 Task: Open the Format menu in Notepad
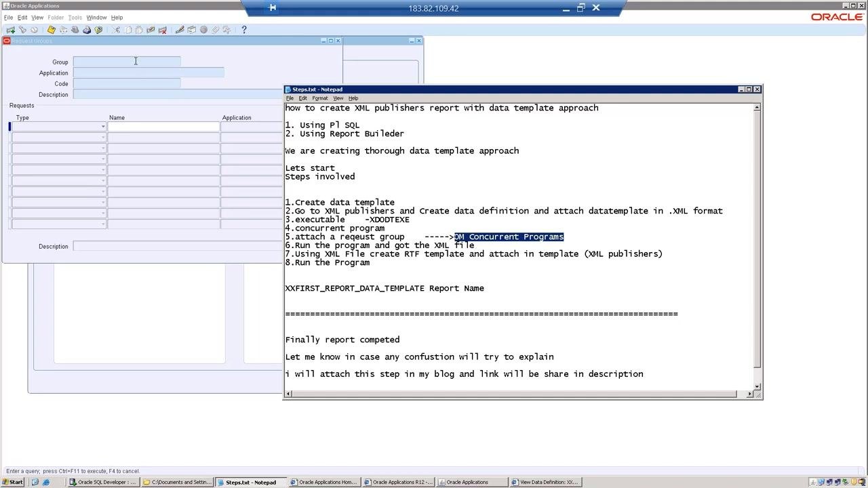320,98
